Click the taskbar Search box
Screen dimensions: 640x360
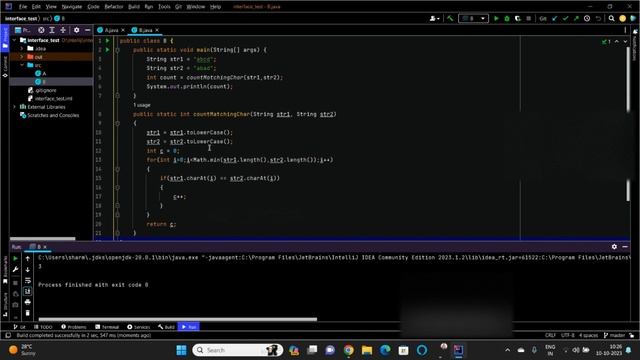238,350
